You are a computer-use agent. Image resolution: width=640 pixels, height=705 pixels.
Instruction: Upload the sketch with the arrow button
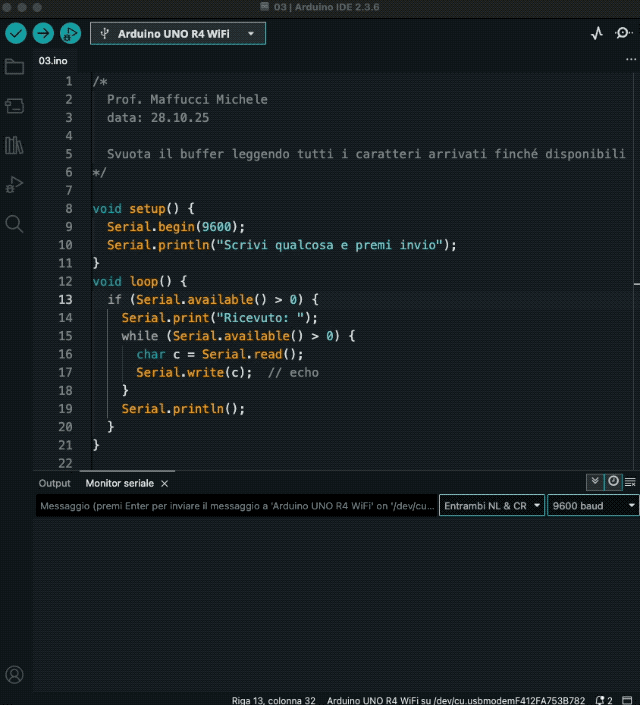(43, 33)
